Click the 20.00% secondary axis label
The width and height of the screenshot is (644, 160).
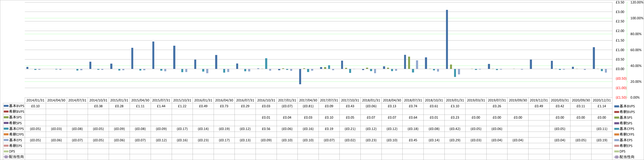[636, 82]
